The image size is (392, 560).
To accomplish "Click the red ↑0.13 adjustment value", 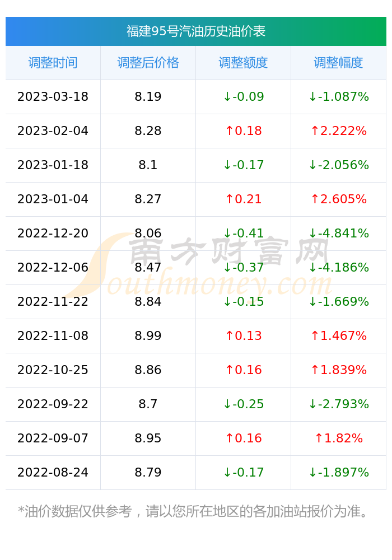I will pos(244,335).
